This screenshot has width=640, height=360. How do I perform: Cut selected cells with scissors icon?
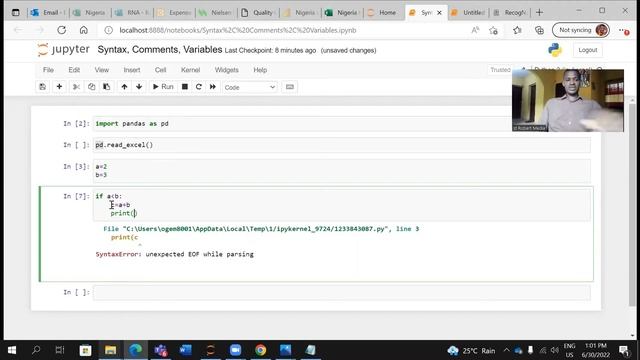(76, 87)
